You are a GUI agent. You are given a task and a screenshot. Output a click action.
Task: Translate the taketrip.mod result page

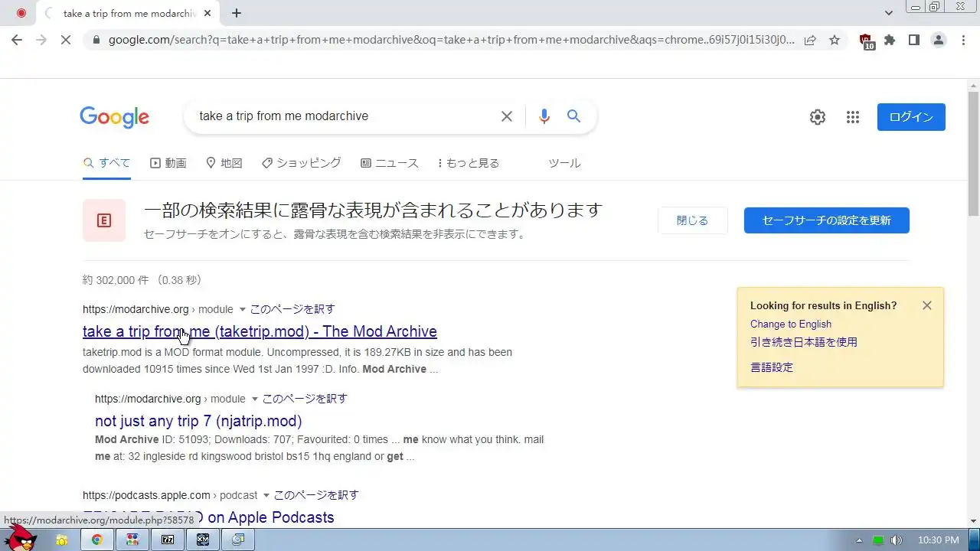coord(292,309)
